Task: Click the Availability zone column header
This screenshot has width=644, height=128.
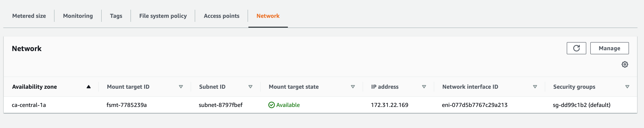Action: coord(35,87)
